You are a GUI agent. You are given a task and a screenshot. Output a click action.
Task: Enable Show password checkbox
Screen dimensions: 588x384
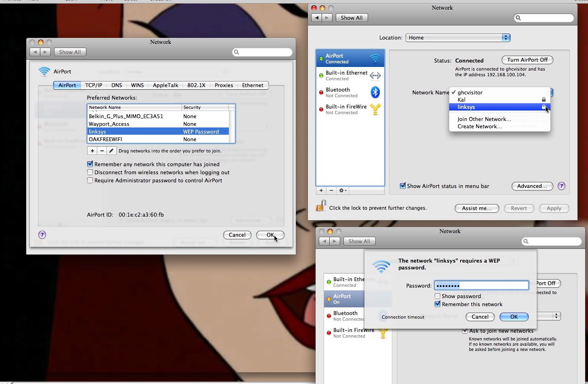click(x=437, y=296)
